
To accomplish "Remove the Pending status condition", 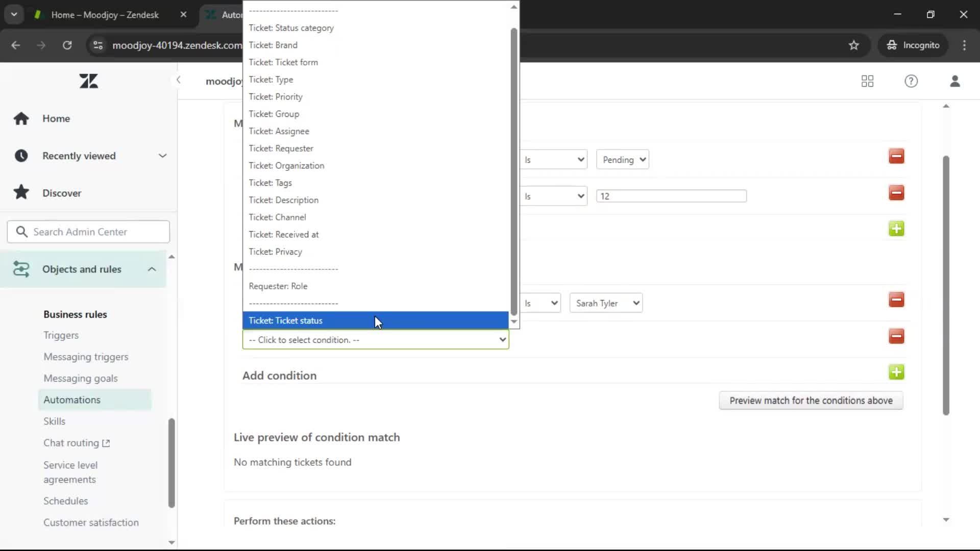I will [896, 156].
